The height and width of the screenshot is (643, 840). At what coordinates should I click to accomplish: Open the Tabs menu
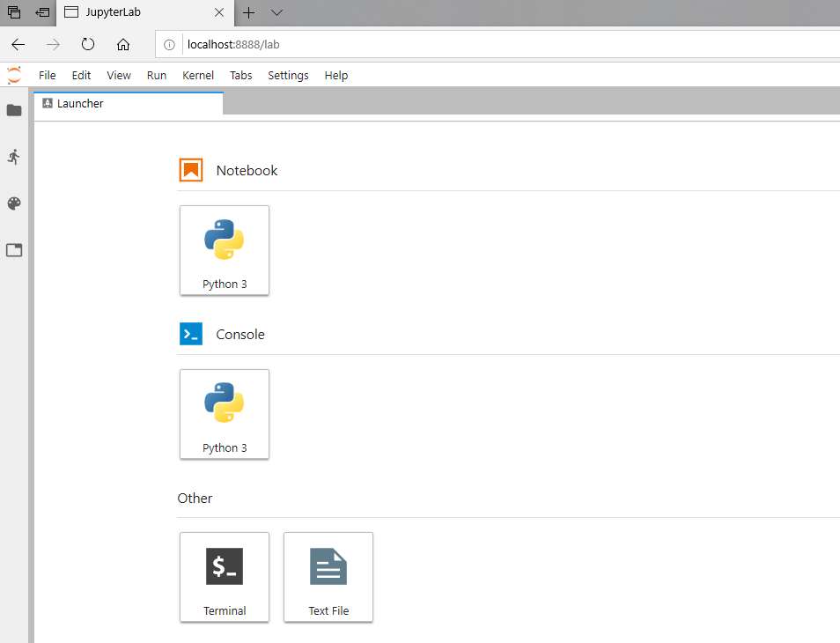(241, 76)
